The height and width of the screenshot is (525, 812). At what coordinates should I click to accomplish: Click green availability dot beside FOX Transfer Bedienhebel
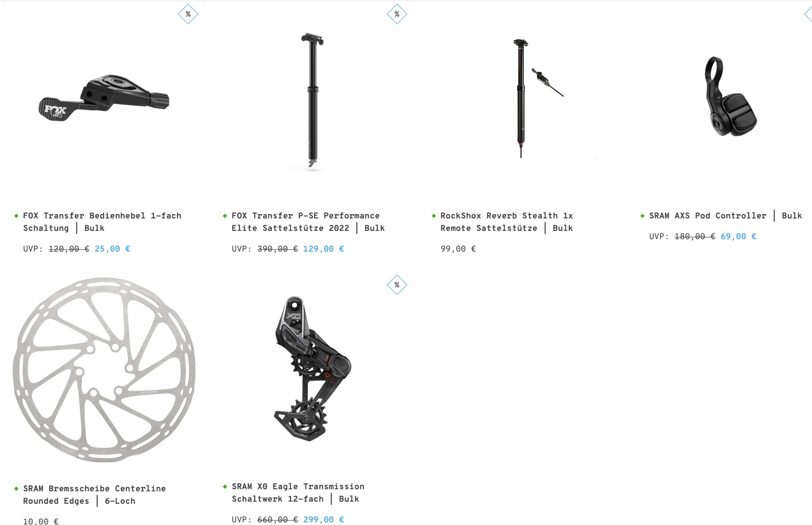[x=16, y=216]
